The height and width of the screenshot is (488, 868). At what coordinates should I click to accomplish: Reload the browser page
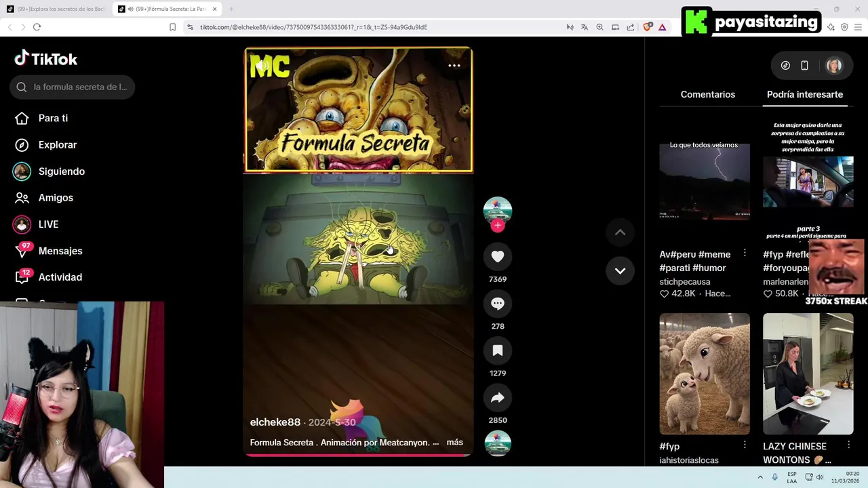pyautogui.click(x=37, y=27)
